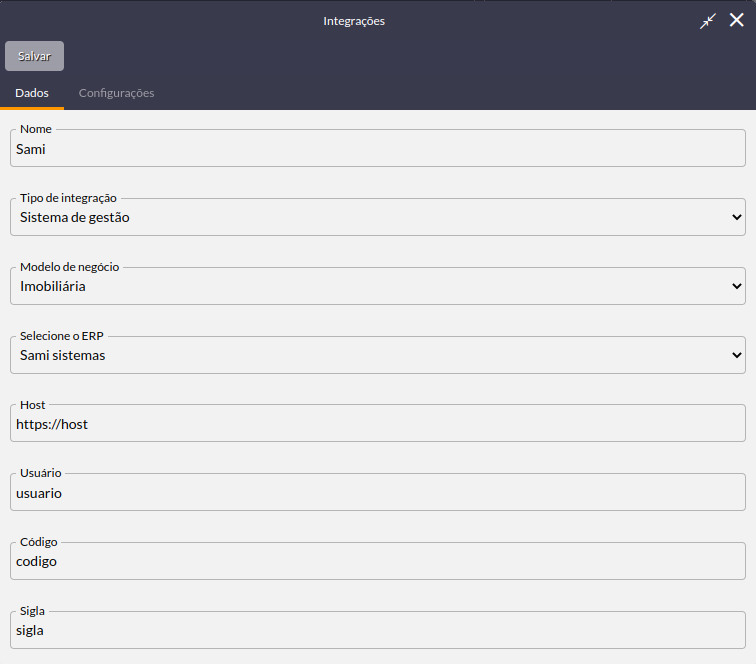This screenshot has width=756, height=664.
Task: Open the Modelo de negócio dropdown
Action: [378, 286]
